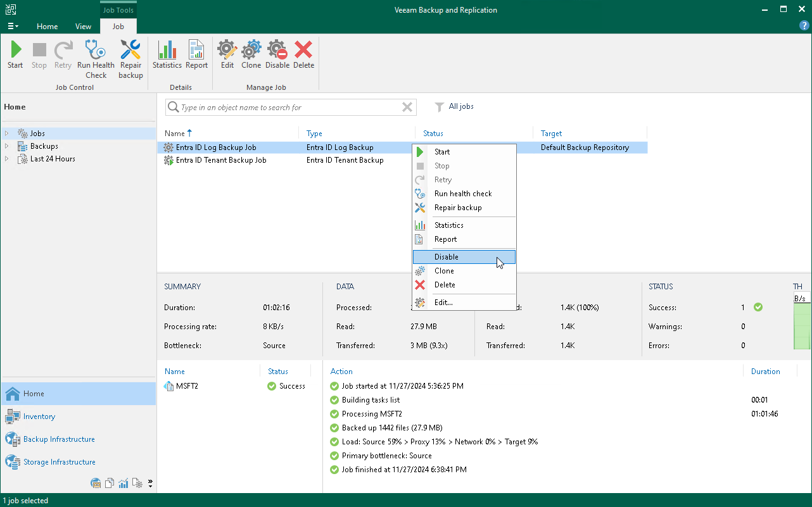
Task: Click the 'Building tasks list' action line
Action: click(x=371, y=400)
